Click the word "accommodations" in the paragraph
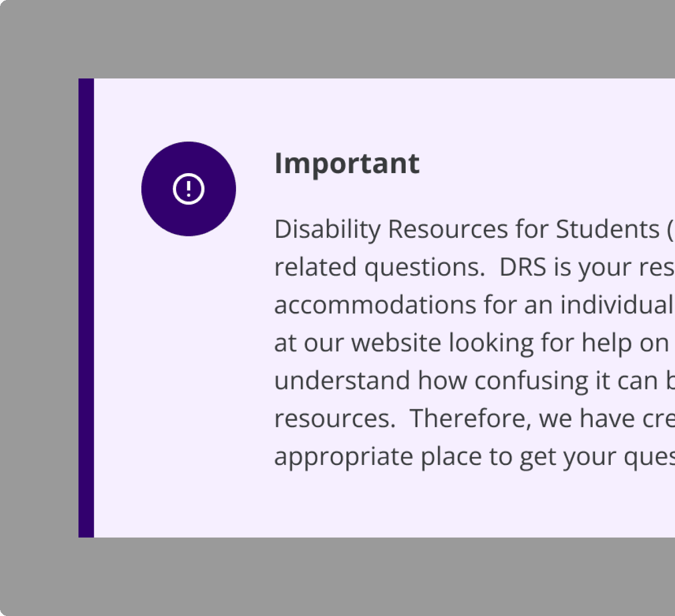675x616 pixels. coord(375,305)
